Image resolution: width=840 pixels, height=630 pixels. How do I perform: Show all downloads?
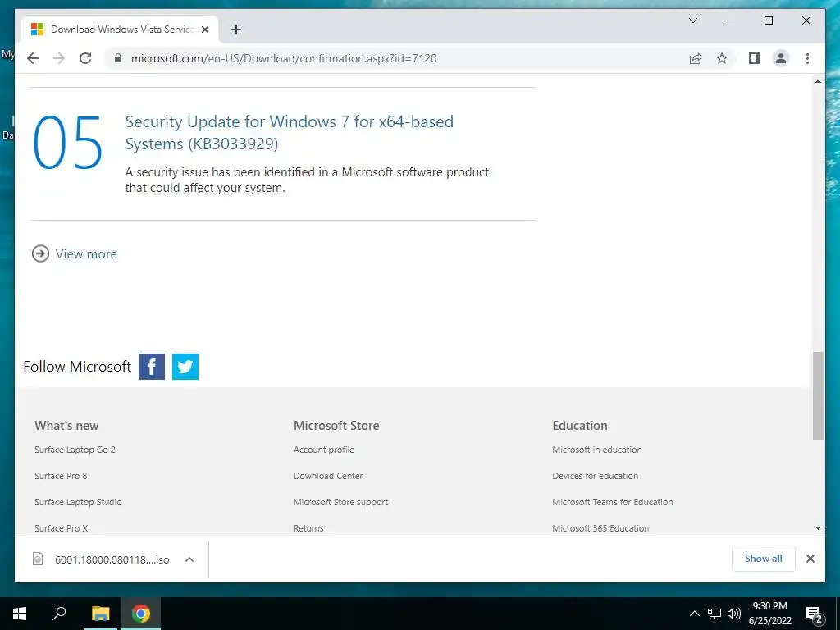point(763,558)
